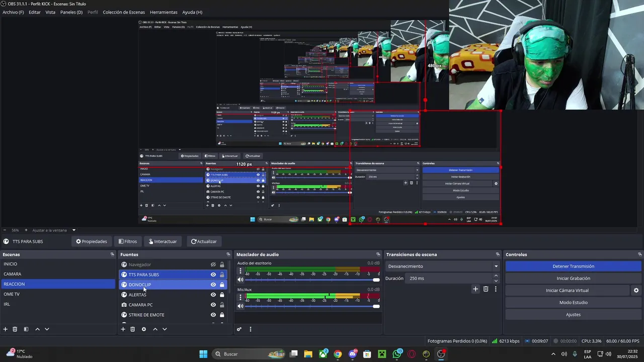This screenshot has width=644, height=362.
Task: Open scene filters icon in Escenas panel
Action: pyautogui.click(x=26, y=329)
